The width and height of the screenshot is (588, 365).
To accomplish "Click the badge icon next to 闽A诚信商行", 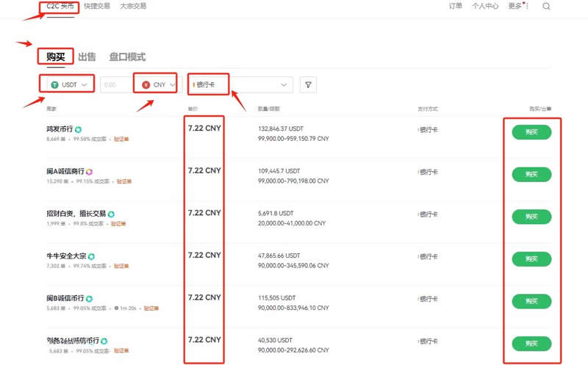I will [x=90, y=171].
